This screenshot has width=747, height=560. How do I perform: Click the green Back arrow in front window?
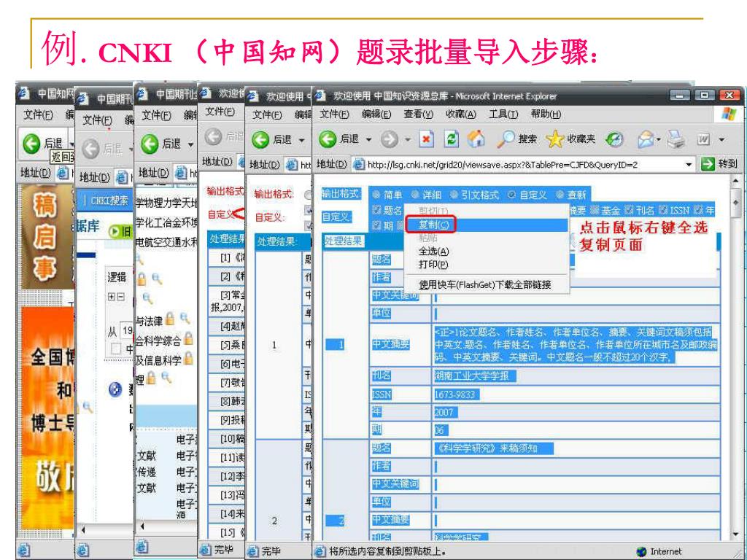pos(328,139)
